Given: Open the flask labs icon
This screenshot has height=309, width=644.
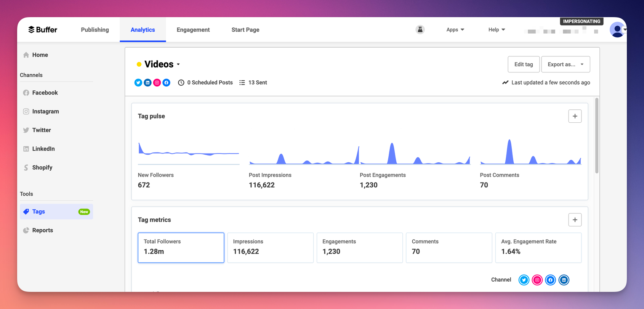Looking at the screenshot, I should (x=420, y=29).
